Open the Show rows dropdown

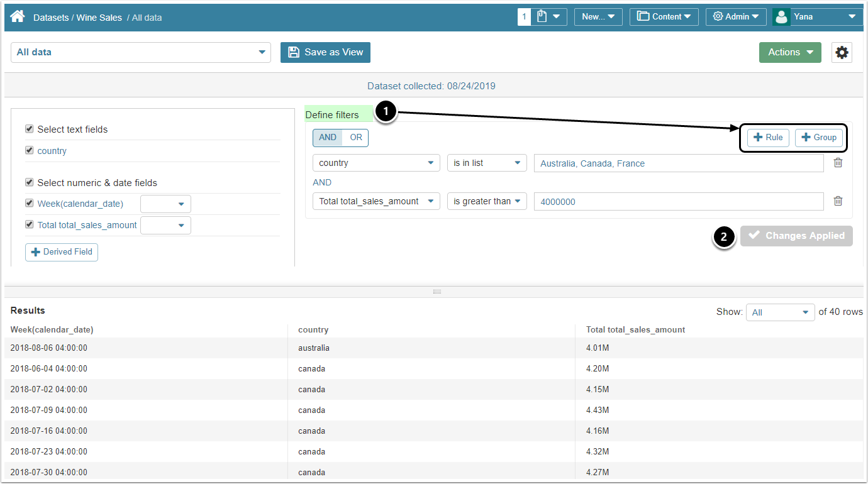pyautogui.click(x=780, y=312)
